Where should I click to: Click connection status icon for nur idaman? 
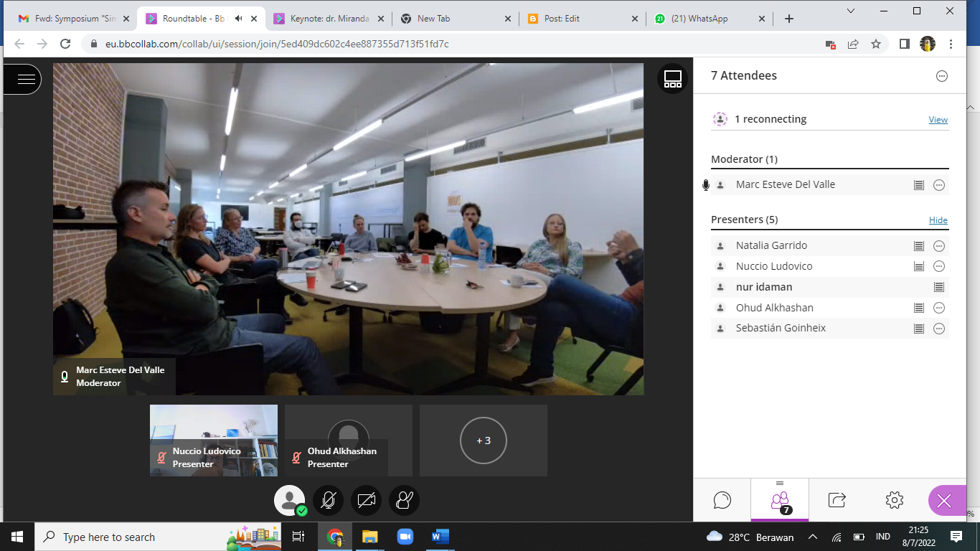(938, 287)
